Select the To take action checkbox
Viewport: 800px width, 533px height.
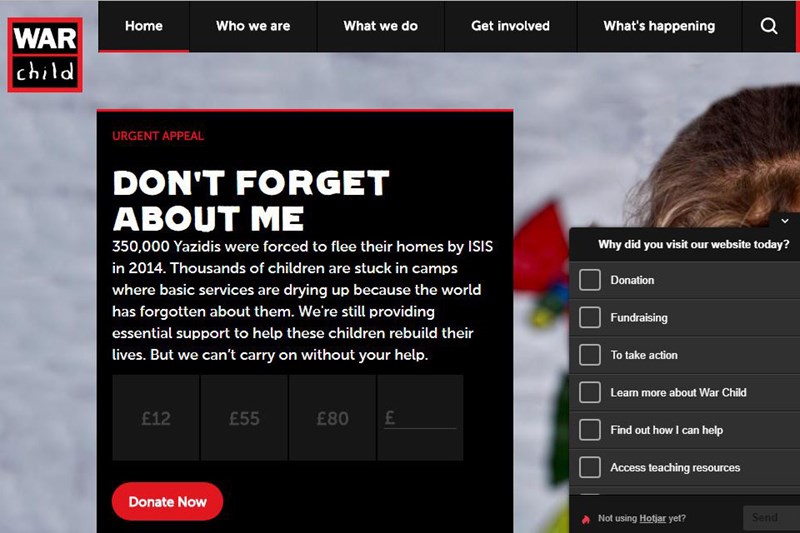pos(590,355)
